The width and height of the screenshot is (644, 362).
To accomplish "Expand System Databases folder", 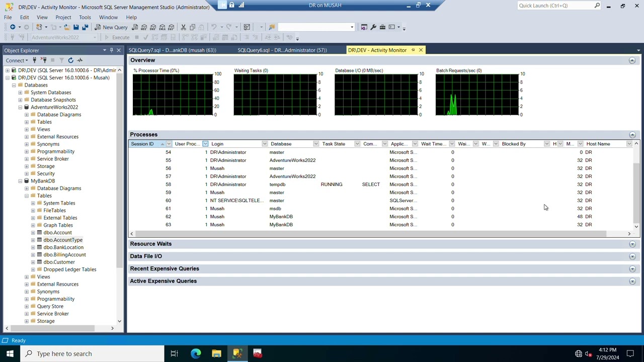I will pos(20,93).
